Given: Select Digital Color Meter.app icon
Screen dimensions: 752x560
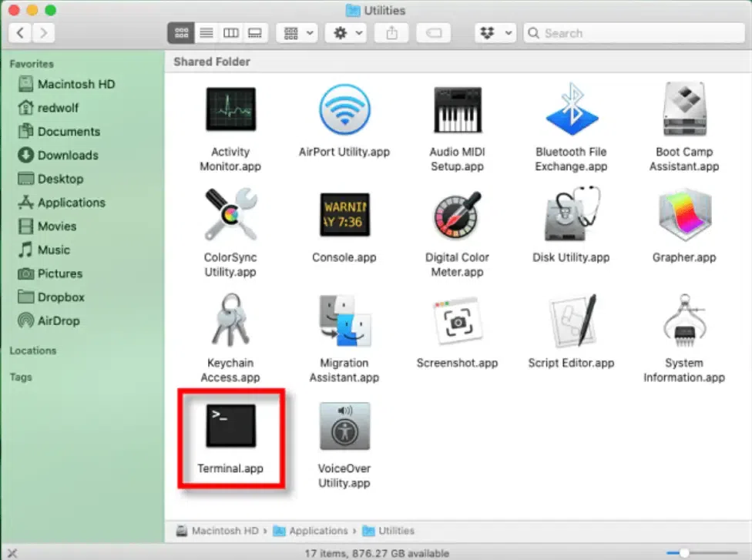Looking at the screenshot, I should click(x=458, y=214).
